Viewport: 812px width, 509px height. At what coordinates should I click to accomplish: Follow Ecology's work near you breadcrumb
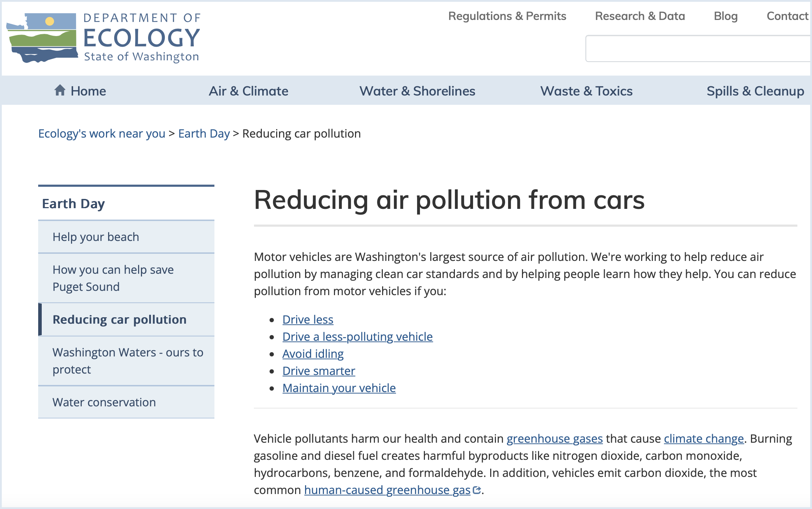pyautogui.click(x=102, y=134)
